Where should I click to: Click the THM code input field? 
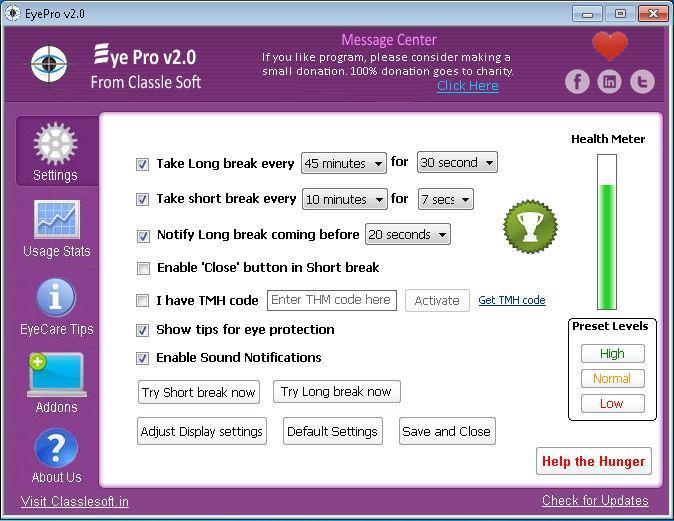point(332,300)
